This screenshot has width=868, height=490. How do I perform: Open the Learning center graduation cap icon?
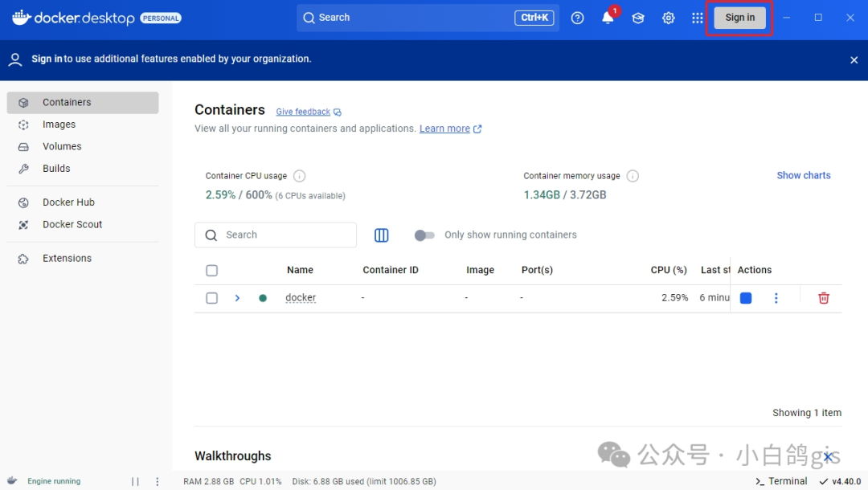click(x=637, y=18)
